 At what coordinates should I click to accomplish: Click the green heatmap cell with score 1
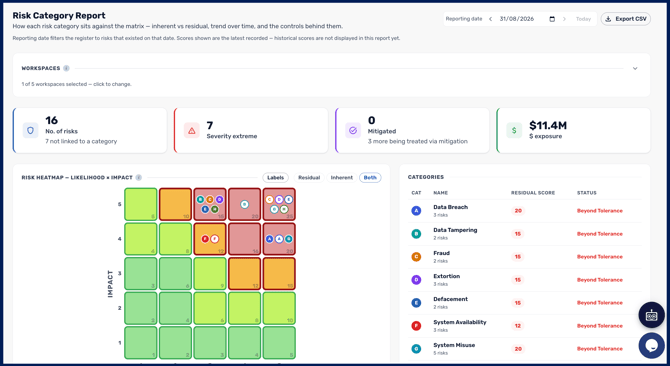coord(141,343)
